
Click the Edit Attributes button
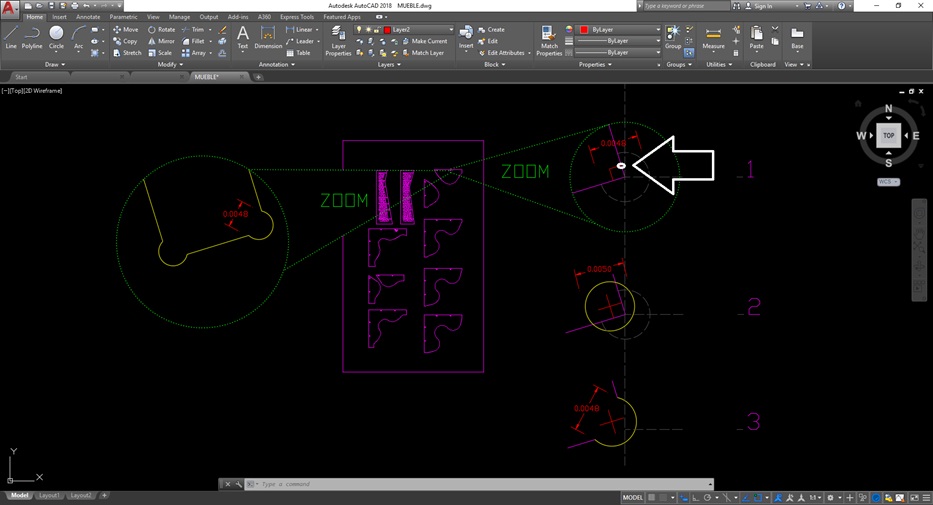coord(502,53)
